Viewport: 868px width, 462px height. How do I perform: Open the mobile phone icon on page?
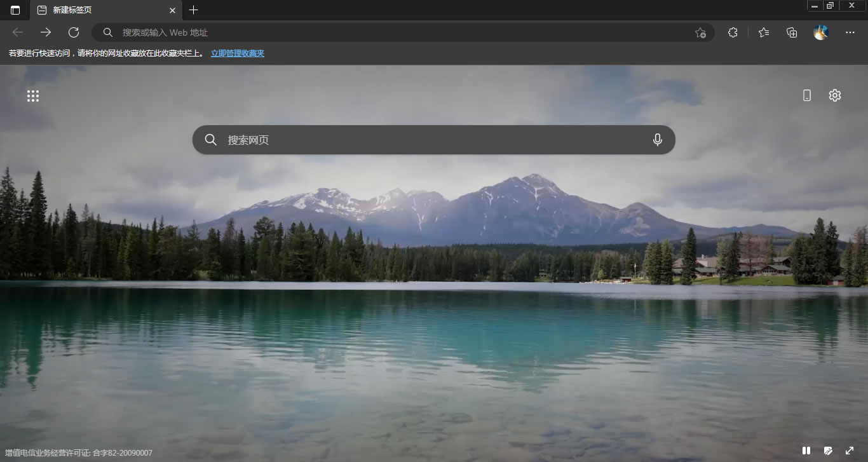[x=807, y=95]
